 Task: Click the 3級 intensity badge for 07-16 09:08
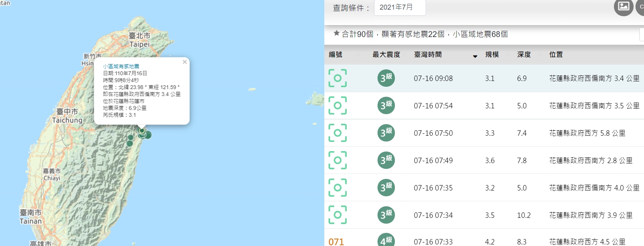[386, 78]
